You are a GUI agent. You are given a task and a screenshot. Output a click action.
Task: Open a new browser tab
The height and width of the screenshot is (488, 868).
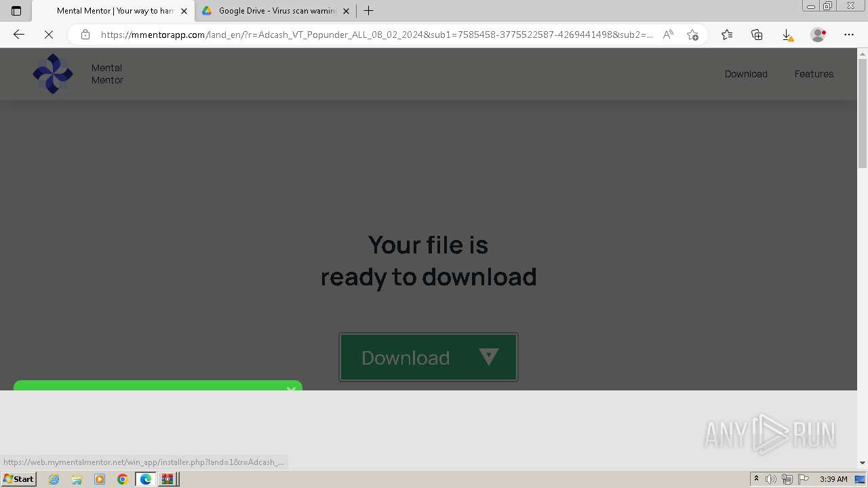point(369,11)
